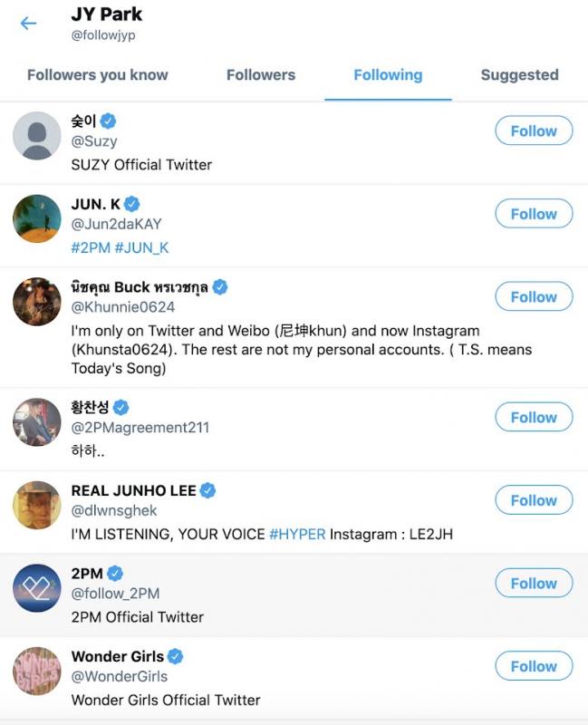Follow the Wonder Girls account

533,665
